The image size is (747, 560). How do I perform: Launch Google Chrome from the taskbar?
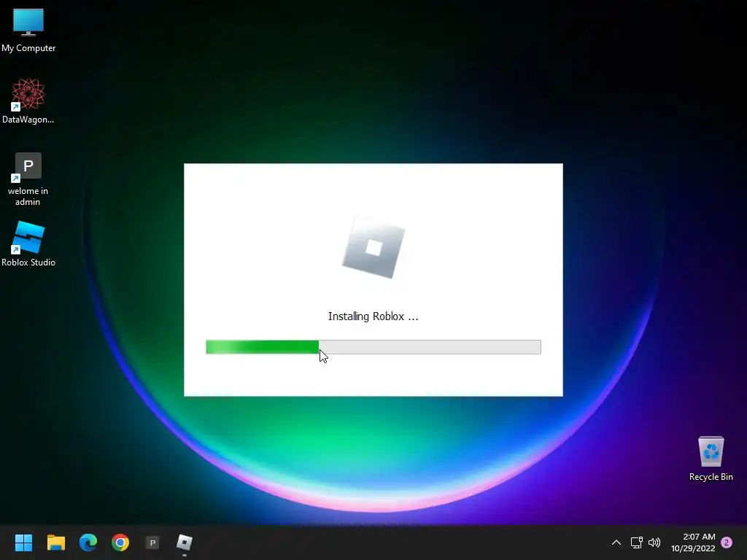[x=120, y=542]
